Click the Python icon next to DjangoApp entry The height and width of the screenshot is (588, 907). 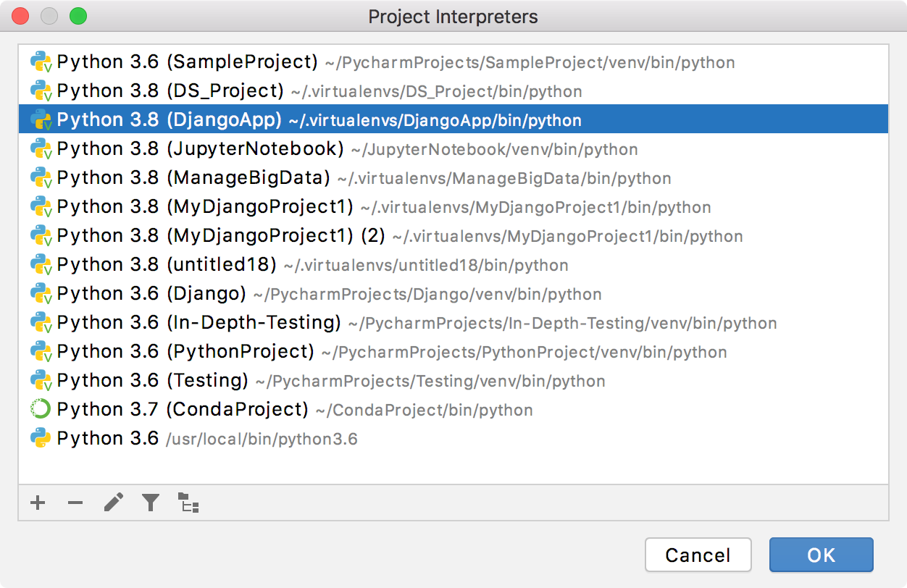tap(41, 119)
